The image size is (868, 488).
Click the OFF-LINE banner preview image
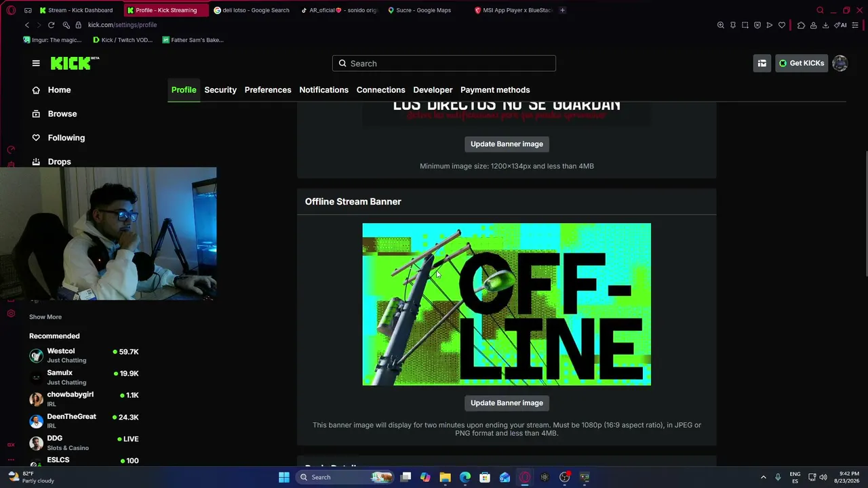507,304
